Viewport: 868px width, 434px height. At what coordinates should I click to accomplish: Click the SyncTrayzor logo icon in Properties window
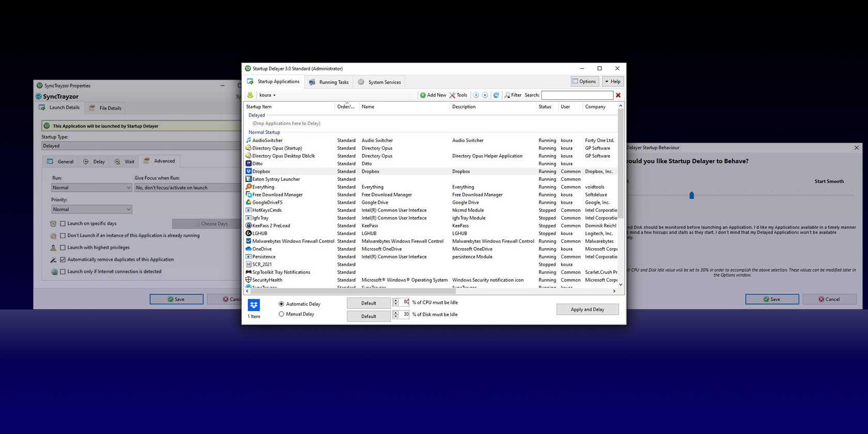[39, 97]
